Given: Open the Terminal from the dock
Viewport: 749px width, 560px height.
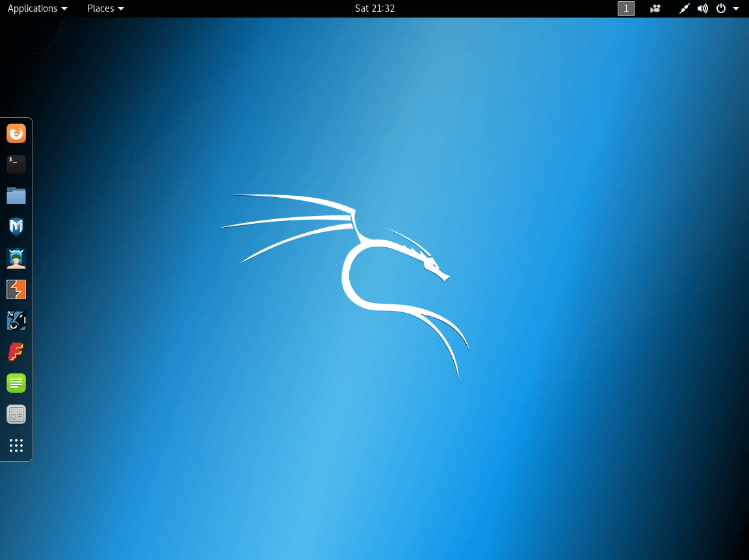Looking at the screenshot, I should tap(16, 165).
